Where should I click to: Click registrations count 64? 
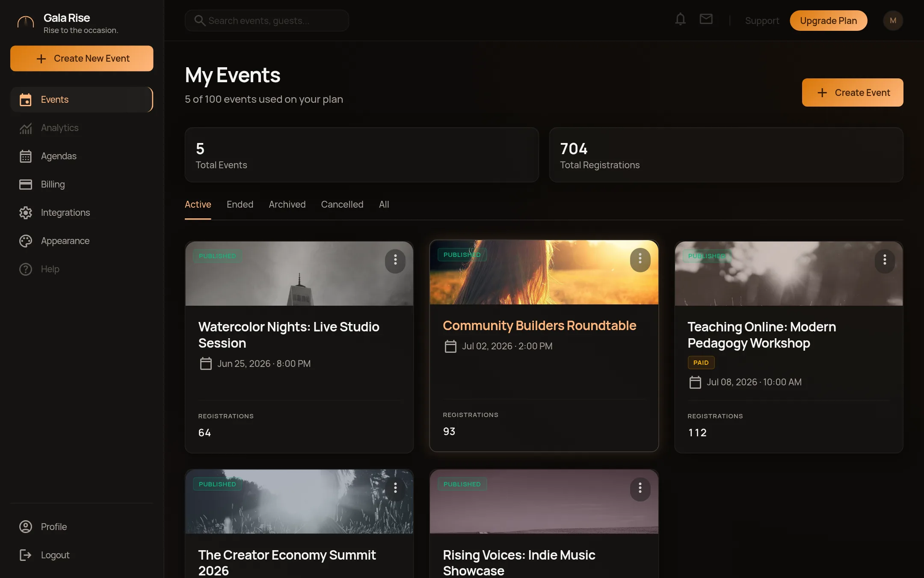(204, 433)
